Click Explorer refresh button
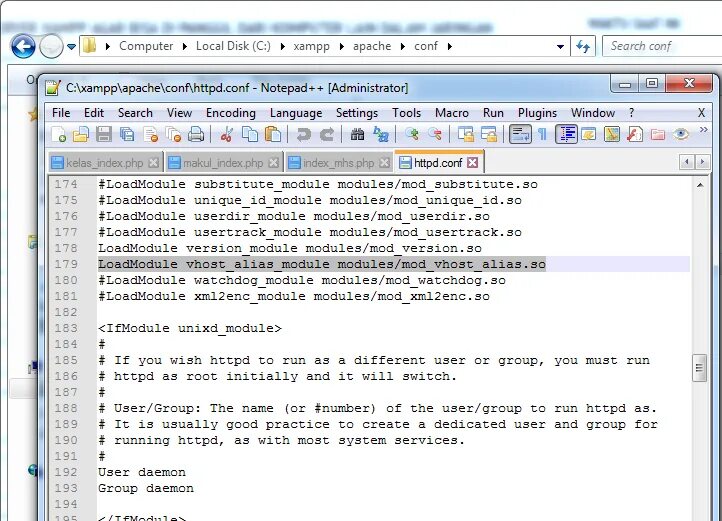Screen dimensions: 722x521 pyautogui.click(x=583, y=47)
